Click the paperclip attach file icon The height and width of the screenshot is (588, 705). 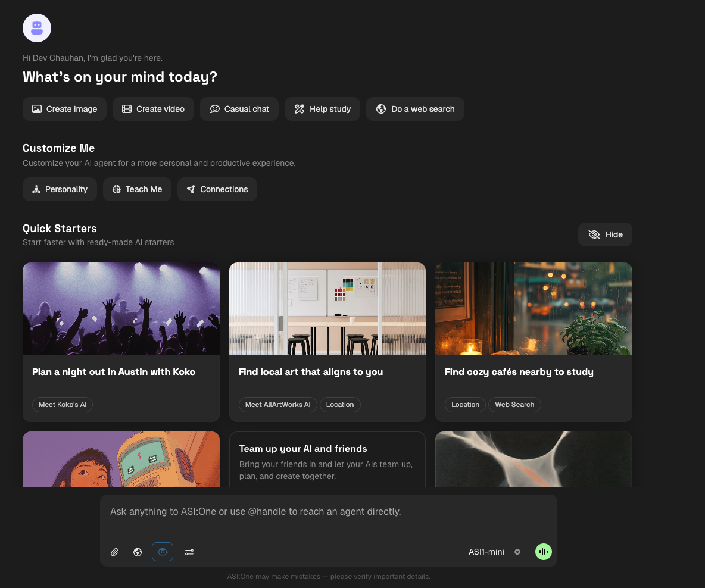pyautogui.click(x=115, y=552)
